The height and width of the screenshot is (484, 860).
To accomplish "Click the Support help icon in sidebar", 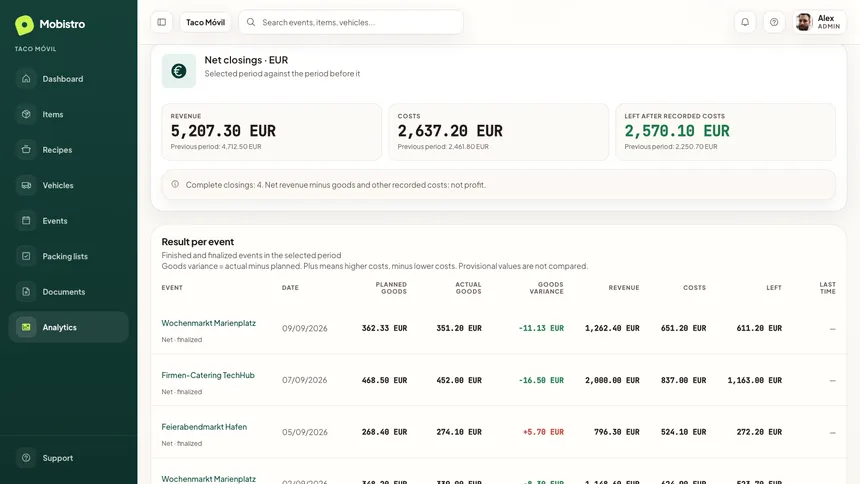I will click(26, 458).
